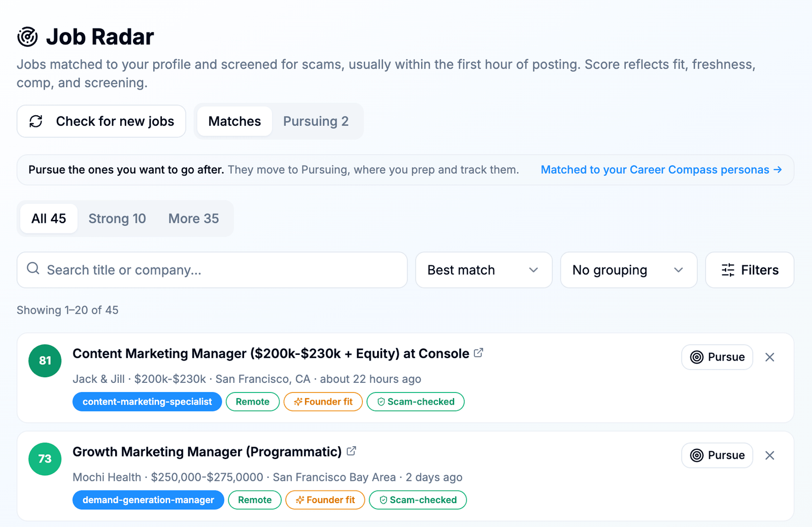The width and height of the screenshot is (812, 527).
Task: Click the sliders icon on the Filters button
Action: pos(728,270)
